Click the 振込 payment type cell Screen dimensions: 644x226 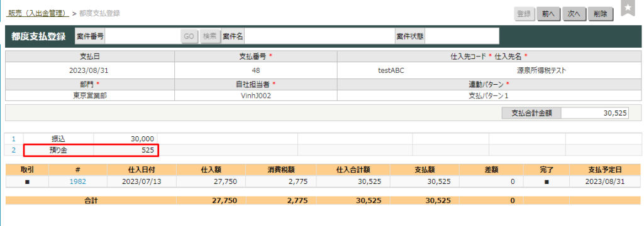[x=58, y=139]
